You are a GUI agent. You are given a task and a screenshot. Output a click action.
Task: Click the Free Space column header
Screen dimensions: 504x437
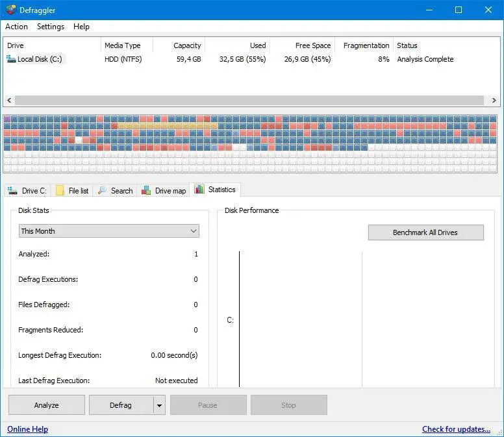pyautogui.click(x=302, y=45)
